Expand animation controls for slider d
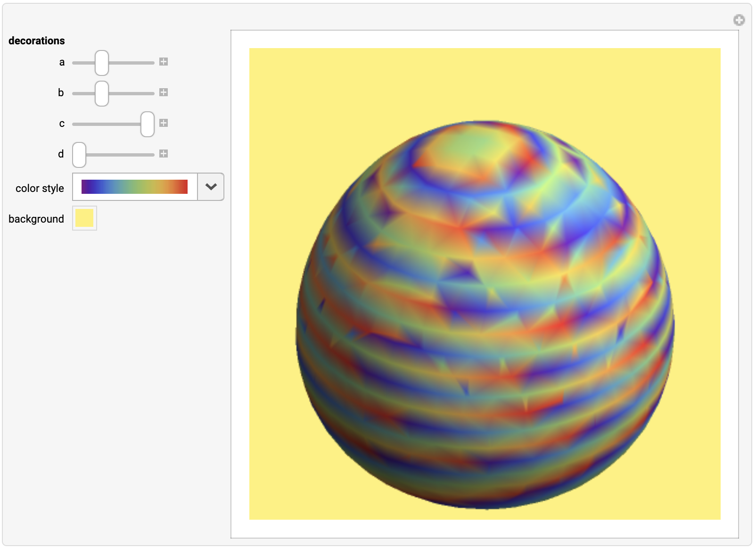This screenshot has height=548, width=756. 164,153
